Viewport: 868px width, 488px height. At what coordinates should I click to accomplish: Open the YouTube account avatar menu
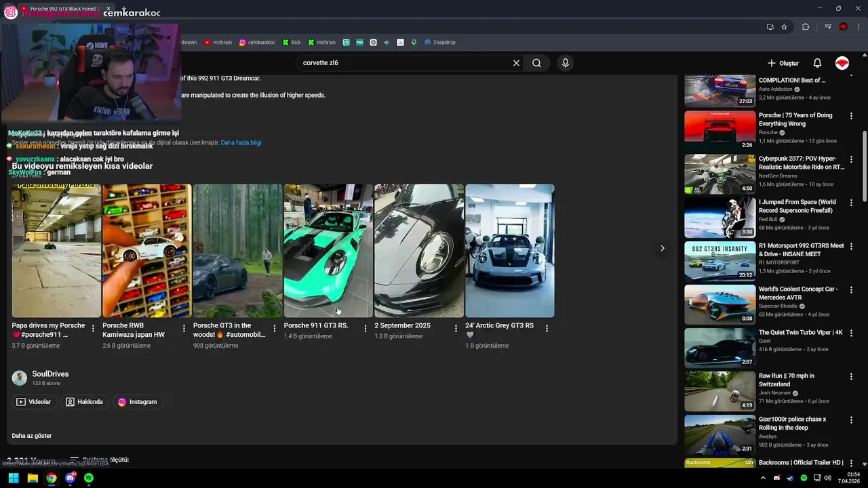point(842,63)
